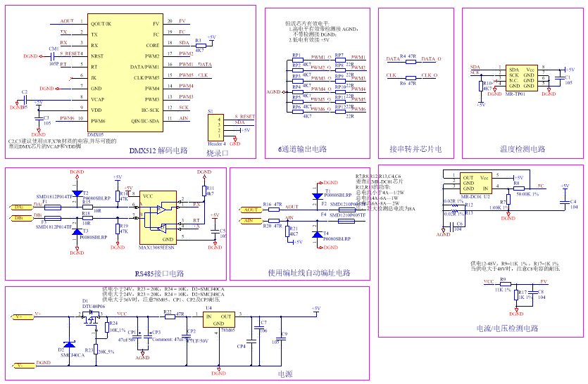Viewport: 588px width, 384px height.
Task: Select the RS485 interface circuit title
Action: click(x=159, y=273)
